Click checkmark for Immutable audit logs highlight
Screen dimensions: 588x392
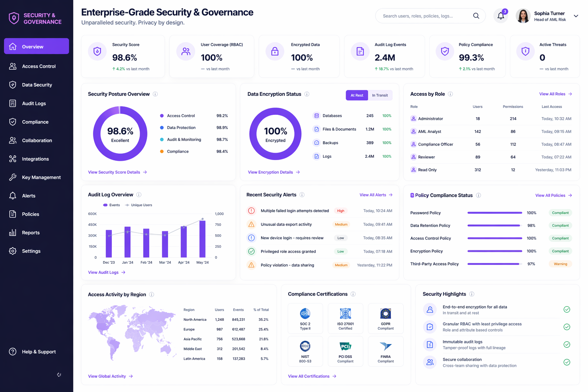(x=567, y=345)
